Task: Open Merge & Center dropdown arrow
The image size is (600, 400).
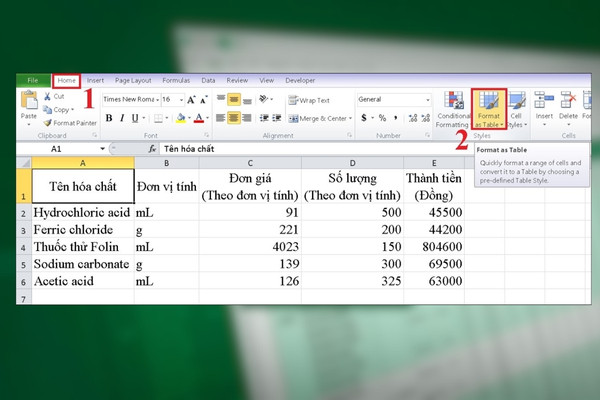Action: [350, 119]
